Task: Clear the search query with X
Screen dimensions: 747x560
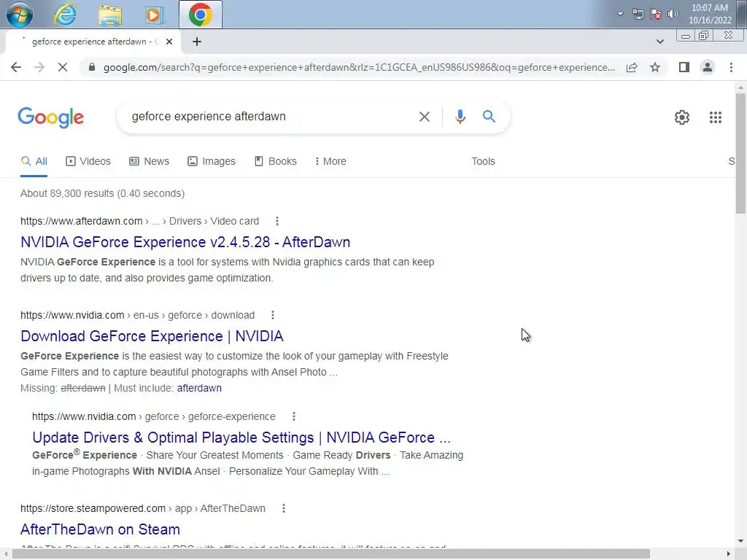Action: click(424, 117)
